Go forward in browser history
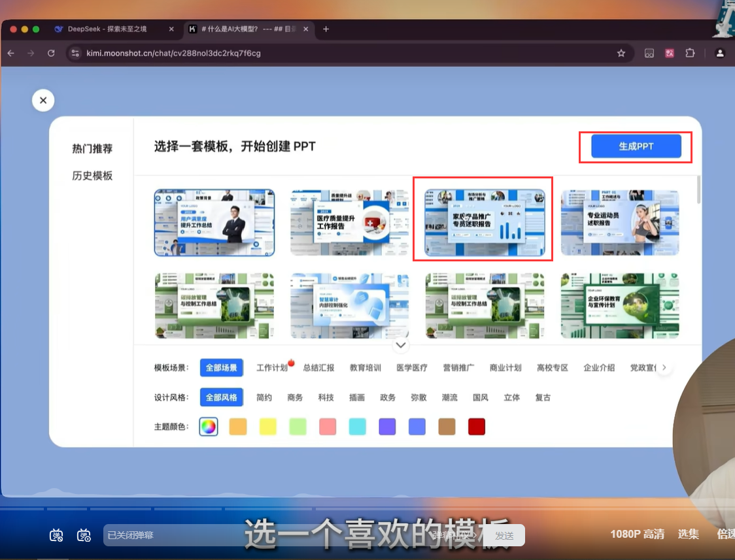Viewport: 735px width, 560px height. (x=31, y=54)
